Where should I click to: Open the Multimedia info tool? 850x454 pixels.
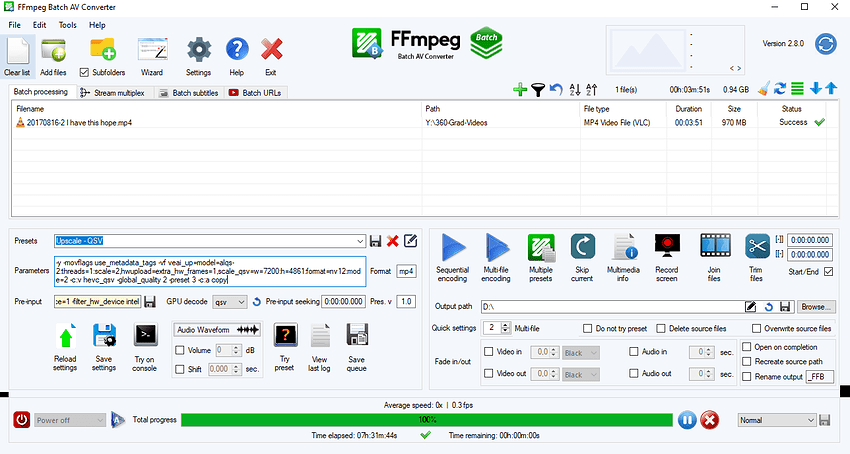pos(624,248)
